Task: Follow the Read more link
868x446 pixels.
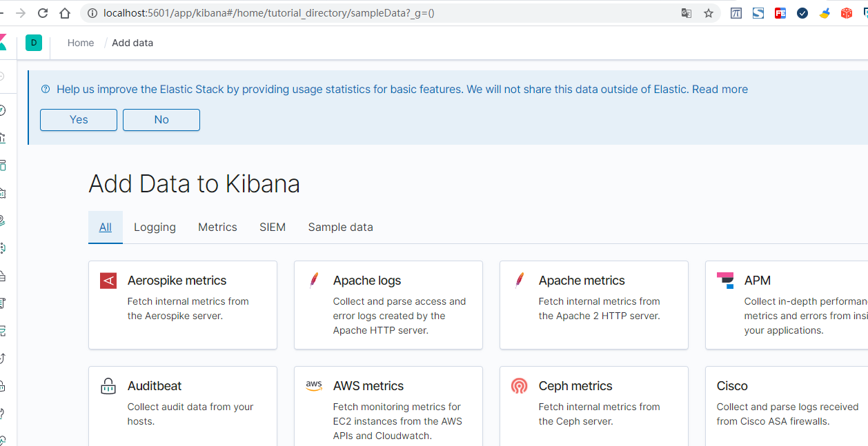Action: coord(720,89)
